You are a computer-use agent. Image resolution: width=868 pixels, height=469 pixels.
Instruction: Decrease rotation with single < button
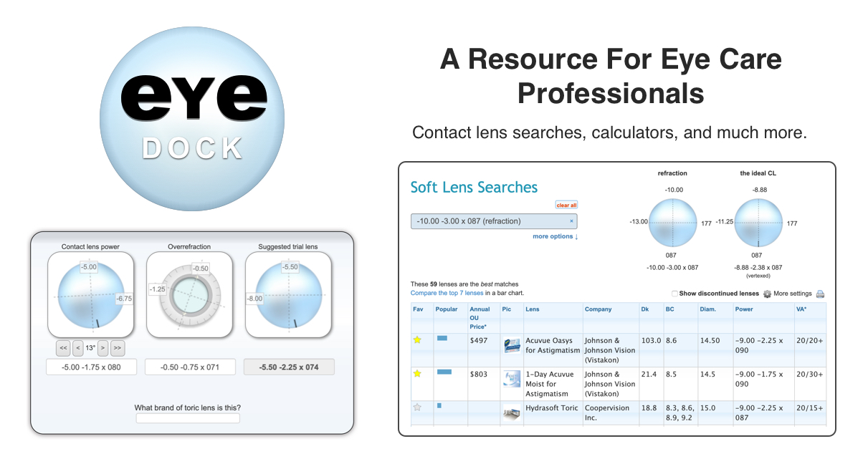click(x=77, y=348)
